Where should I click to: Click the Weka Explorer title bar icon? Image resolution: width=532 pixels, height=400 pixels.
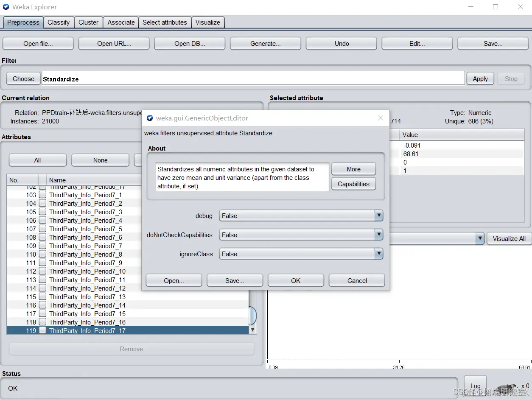[6, 7]
